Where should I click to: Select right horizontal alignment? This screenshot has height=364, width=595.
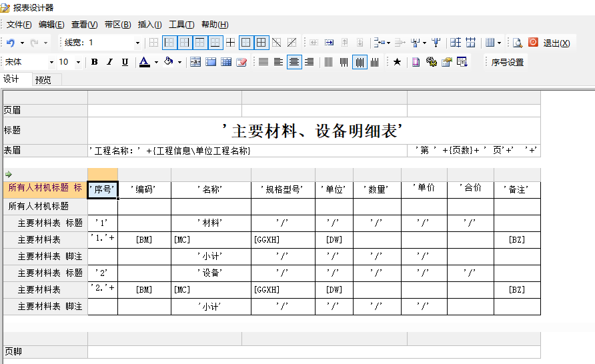pyautogui.click(x=310, y=62)
